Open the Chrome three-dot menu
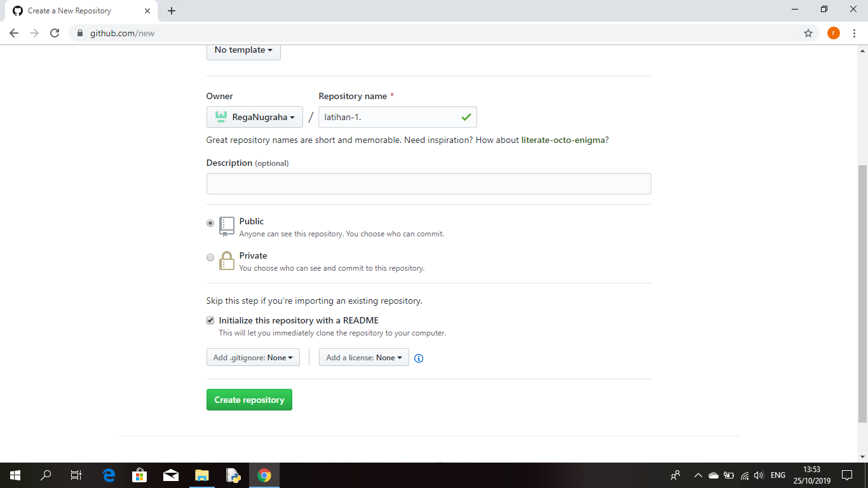 (854, 33)
